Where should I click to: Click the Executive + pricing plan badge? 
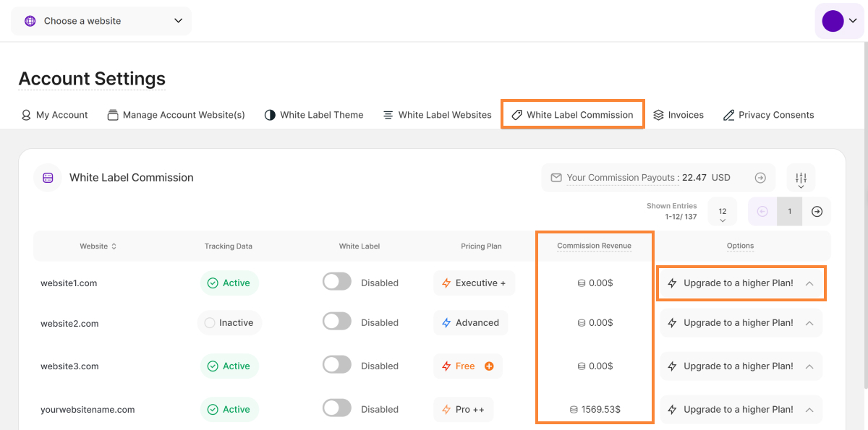[474, 283]
